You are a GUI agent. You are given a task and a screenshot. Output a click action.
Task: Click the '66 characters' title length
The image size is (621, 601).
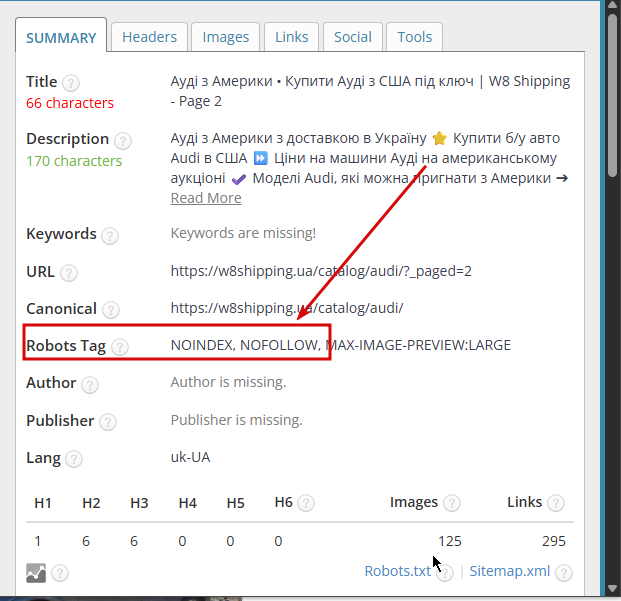(x=70, y=103)
